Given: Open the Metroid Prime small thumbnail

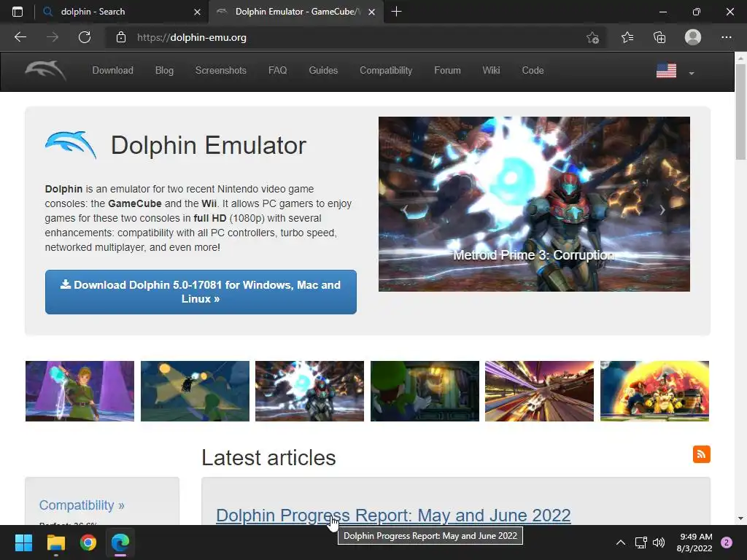Looking at the screenshot, I should 309,391.
